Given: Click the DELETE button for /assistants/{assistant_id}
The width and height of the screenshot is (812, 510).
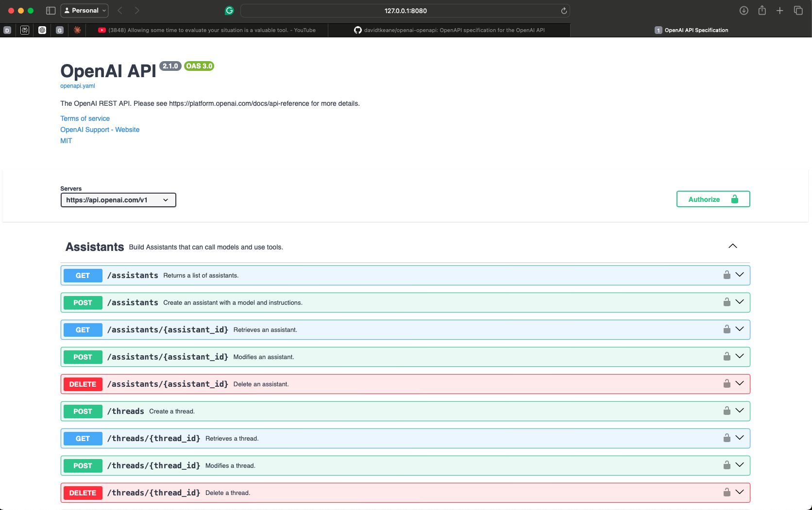Looking at the screenshot, I should coord(83,384).
